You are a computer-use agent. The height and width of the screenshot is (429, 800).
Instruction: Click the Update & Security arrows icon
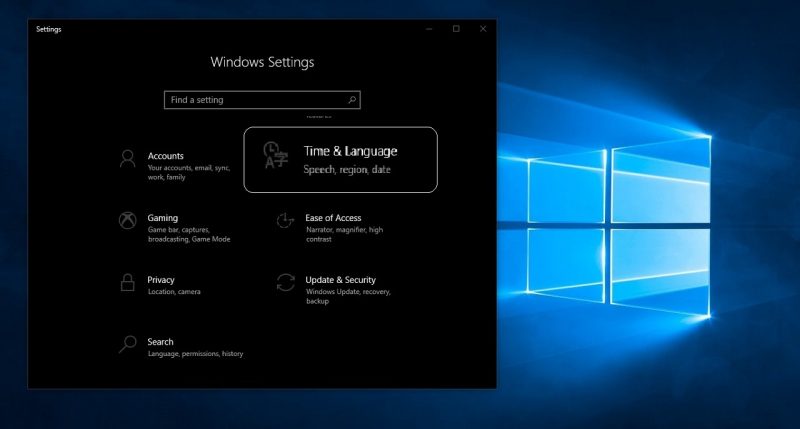tap(285, 283)
